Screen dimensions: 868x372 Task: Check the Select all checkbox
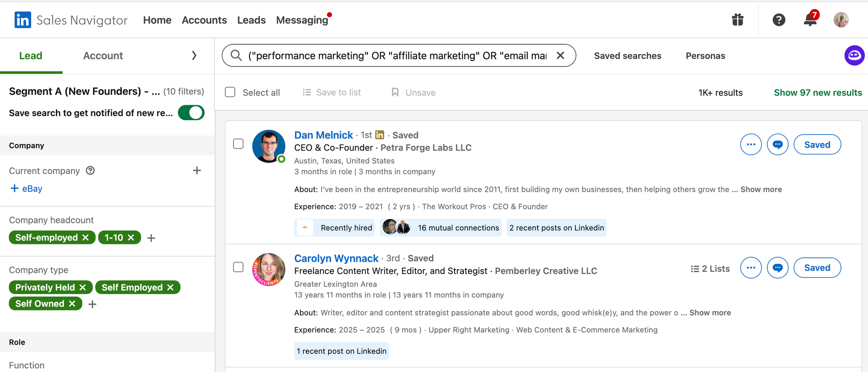pyautogui.click(x=230, y=92)
